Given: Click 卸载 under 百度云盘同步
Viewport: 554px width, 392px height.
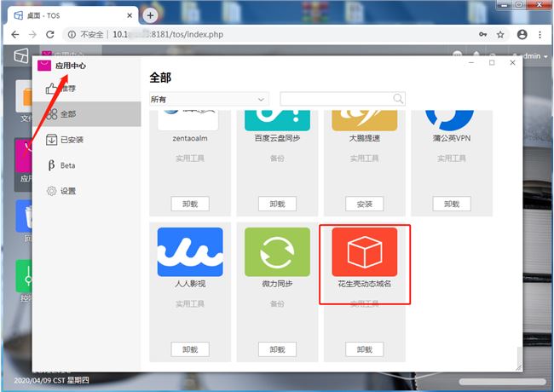Looking at the screenshot, I should [277, 204].
